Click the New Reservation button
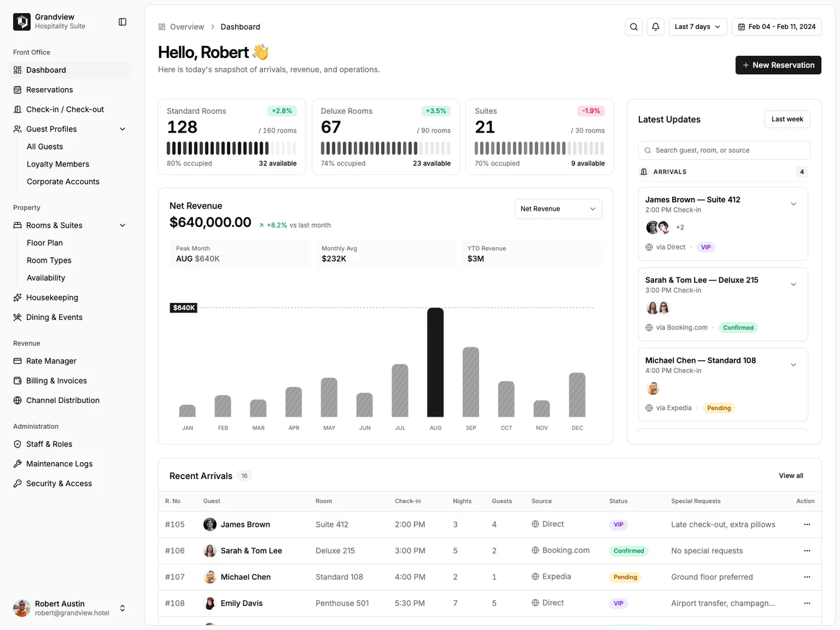 pos(778,65)
